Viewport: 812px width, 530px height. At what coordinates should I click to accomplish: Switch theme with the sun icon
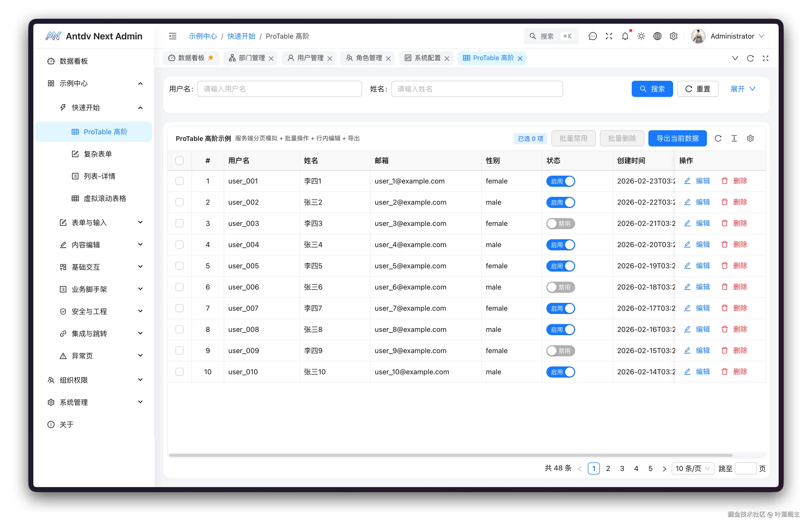pyautogui.click(x=641, y=36)
